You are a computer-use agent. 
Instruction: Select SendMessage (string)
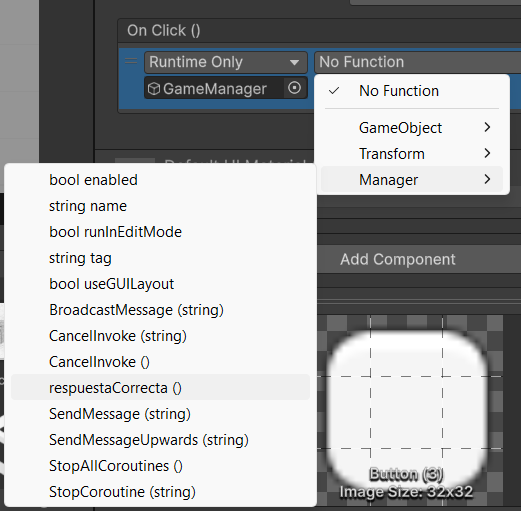(x=160, y=414)
